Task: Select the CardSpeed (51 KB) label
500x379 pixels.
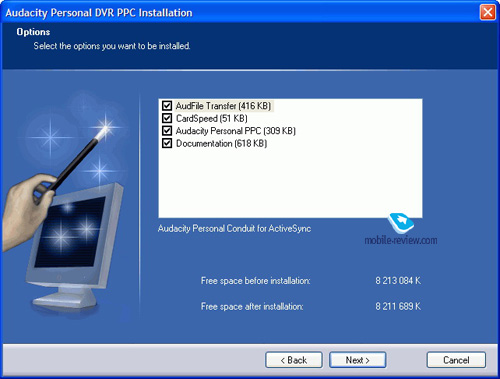Action: [212, 118]
